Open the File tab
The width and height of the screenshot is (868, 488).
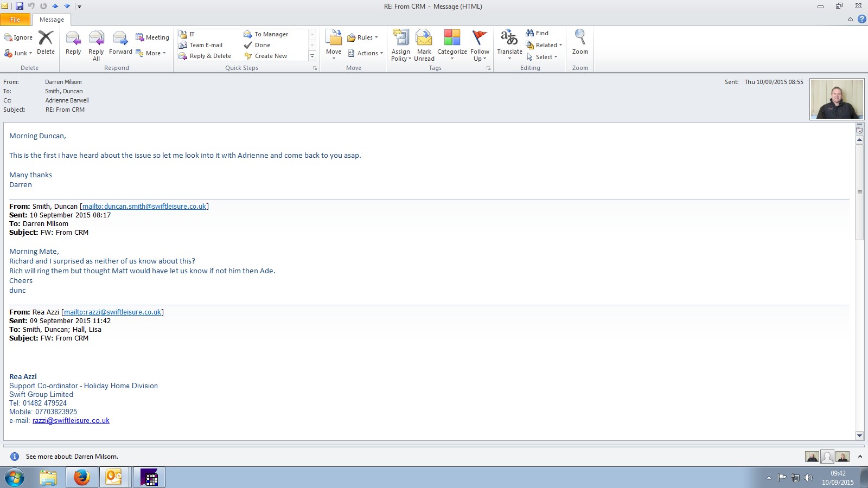(x=15, y=20)
